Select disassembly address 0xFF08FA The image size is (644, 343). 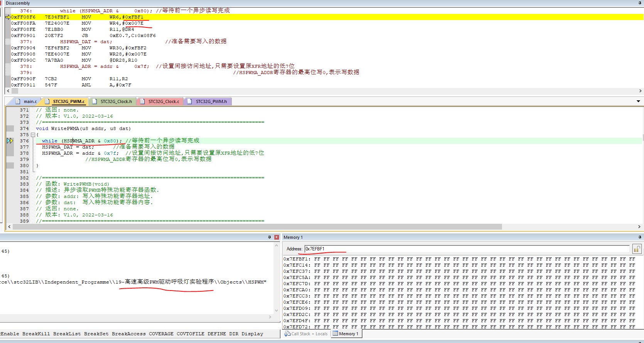23,23
